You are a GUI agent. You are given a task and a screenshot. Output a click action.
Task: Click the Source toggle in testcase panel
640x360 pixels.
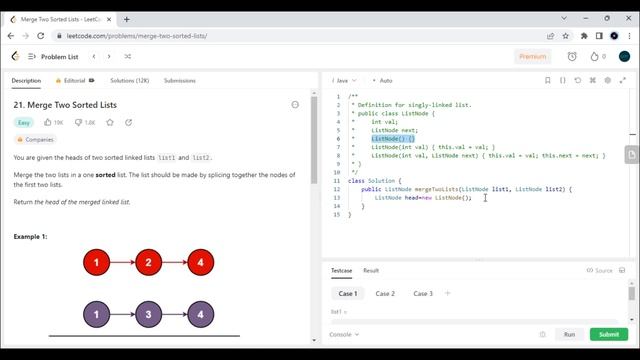(600, 270)
